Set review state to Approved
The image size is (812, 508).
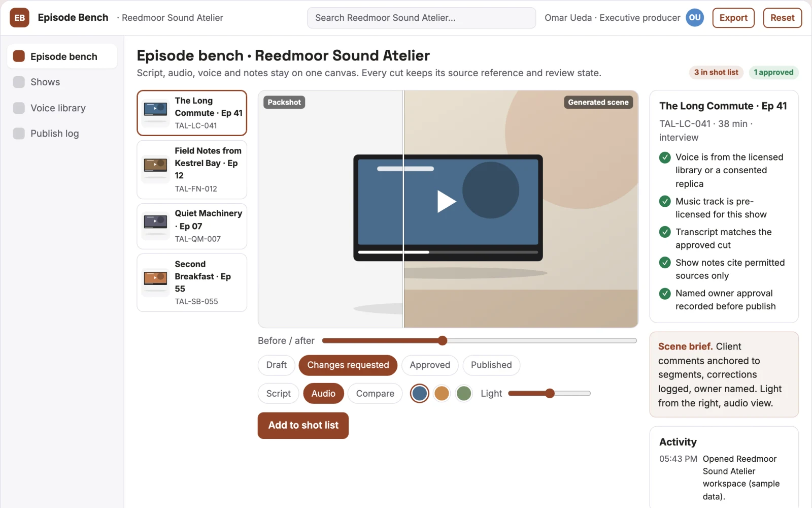pyautogui.click(x=430, y=365)
